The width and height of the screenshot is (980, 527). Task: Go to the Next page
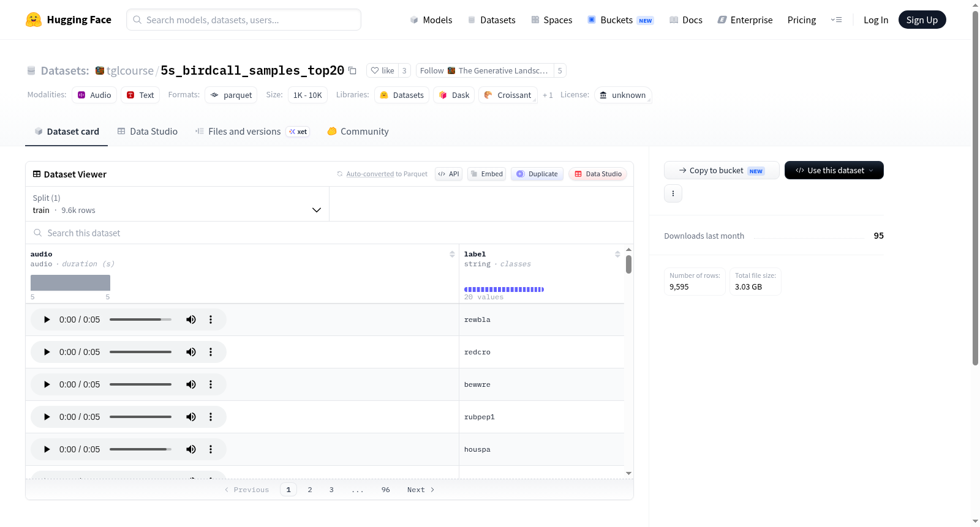click(421, 490)
